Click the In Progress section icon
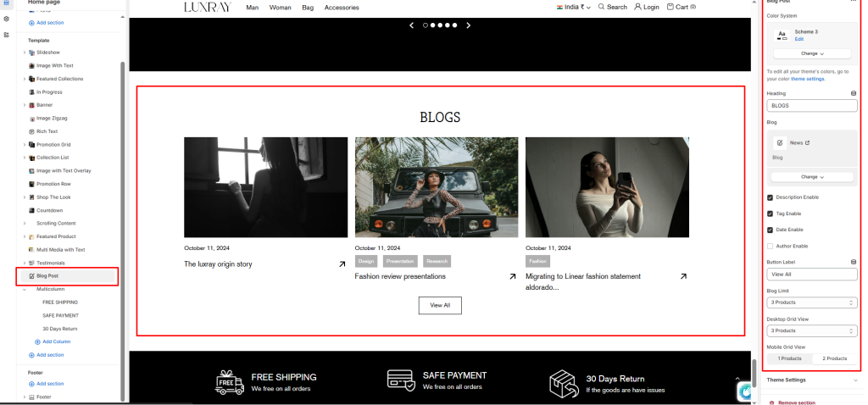 (31, 92)
